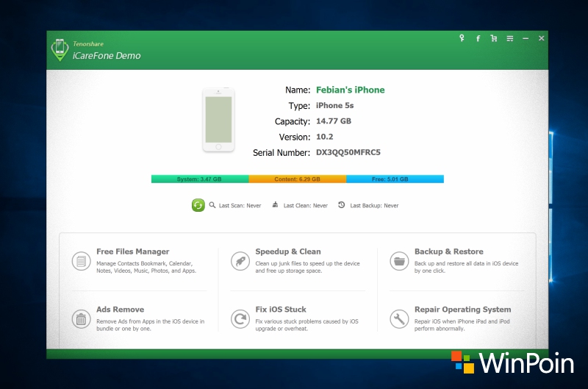Click the green System storage bar segment
This screenshot has width=588, height=389.
(x=199, y=179)
